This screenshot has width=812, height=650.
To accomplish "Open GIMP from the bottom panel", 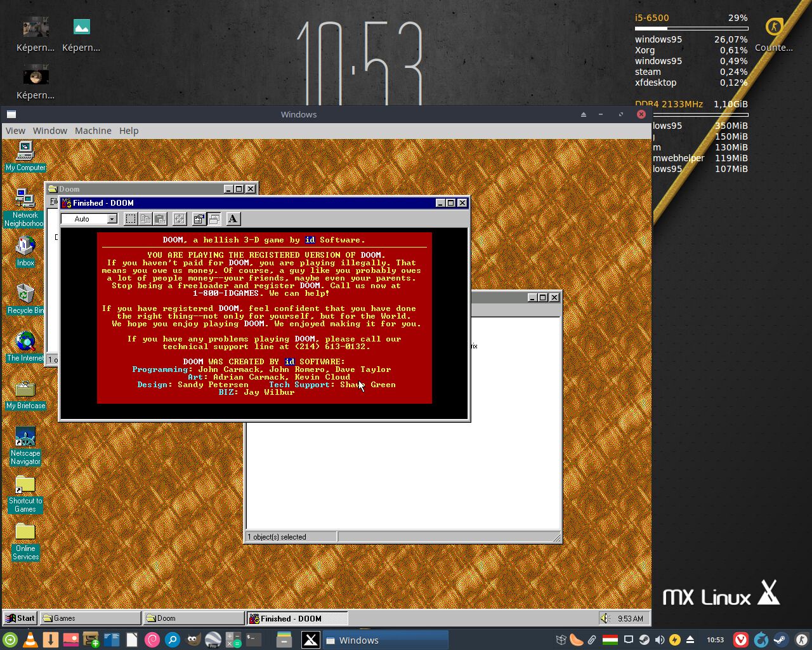I will pyautogui.click(x=193, y=640).
